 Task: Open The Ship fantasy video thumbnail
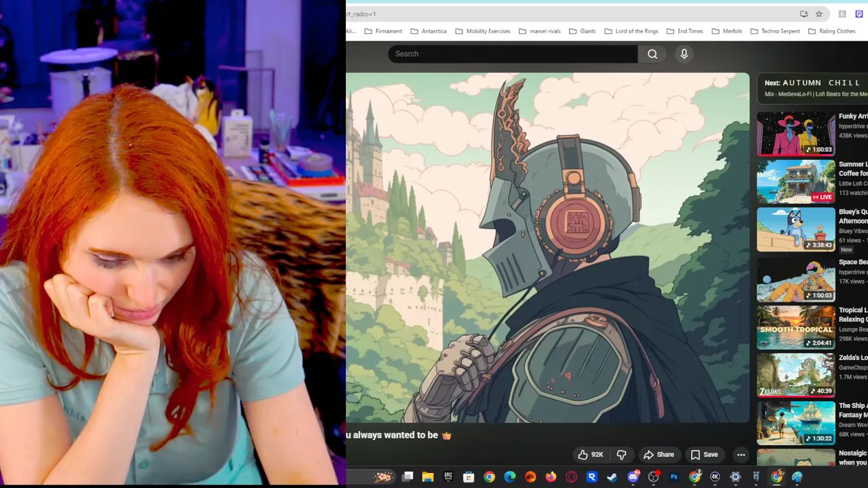(796, 422)
